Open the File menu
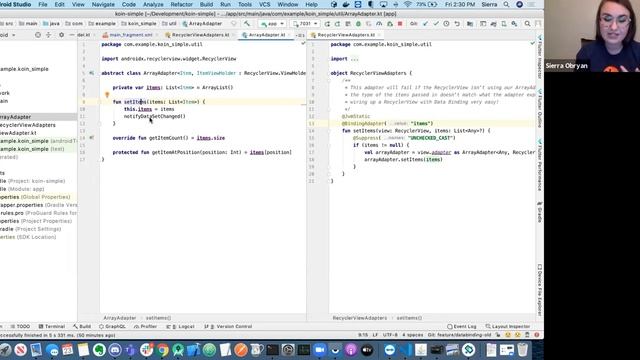640x360 pixels. pos(42,4)
